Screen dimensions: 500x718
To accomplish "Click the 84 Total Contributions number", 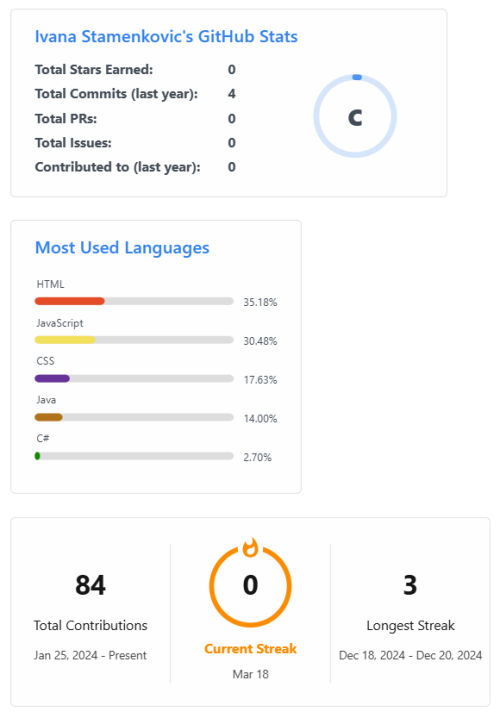I will (91, 585).
